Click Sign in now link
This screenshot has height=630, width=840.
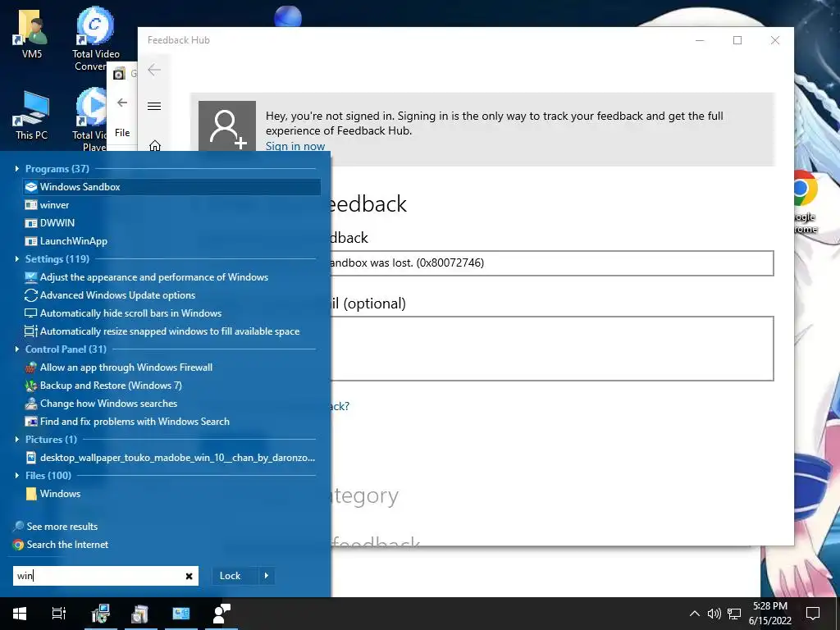pyautogui.click(x=295, y=146)
